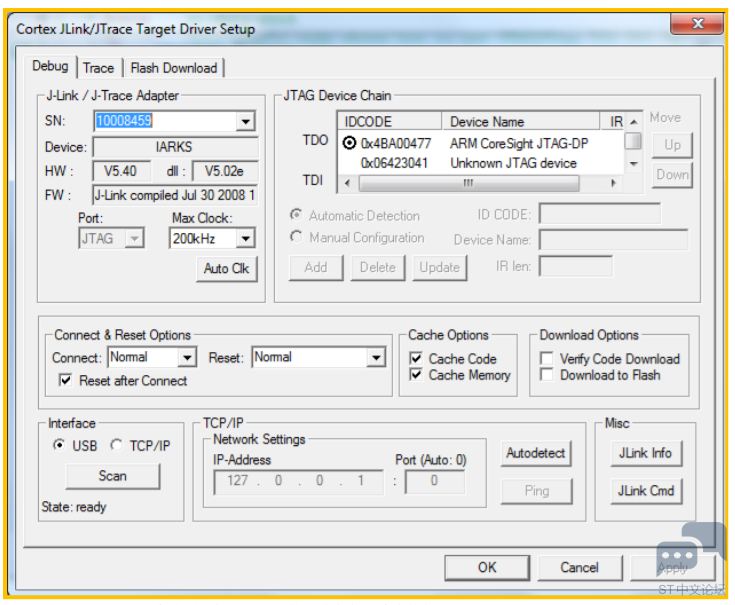735x605 pixels.
Task: Expand the Max Clock 200kHz dropdown
Action: pyautogui.click(x=245, y=239)
